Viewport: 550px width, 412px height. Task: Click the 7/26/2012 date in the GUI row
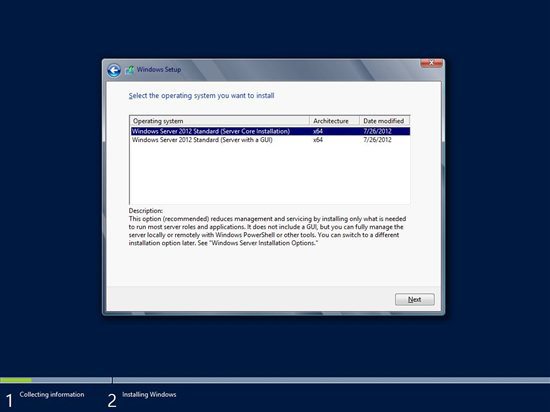pos(377,140)
